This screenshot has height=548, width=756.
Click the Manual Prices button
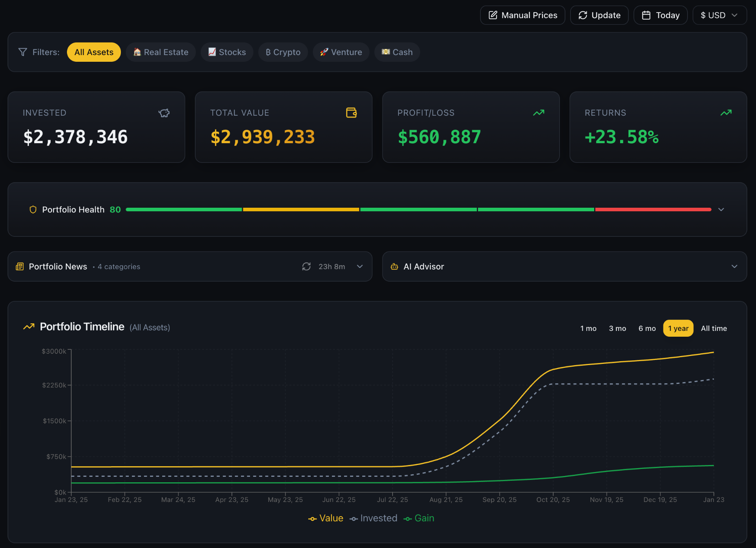(523, 15)
